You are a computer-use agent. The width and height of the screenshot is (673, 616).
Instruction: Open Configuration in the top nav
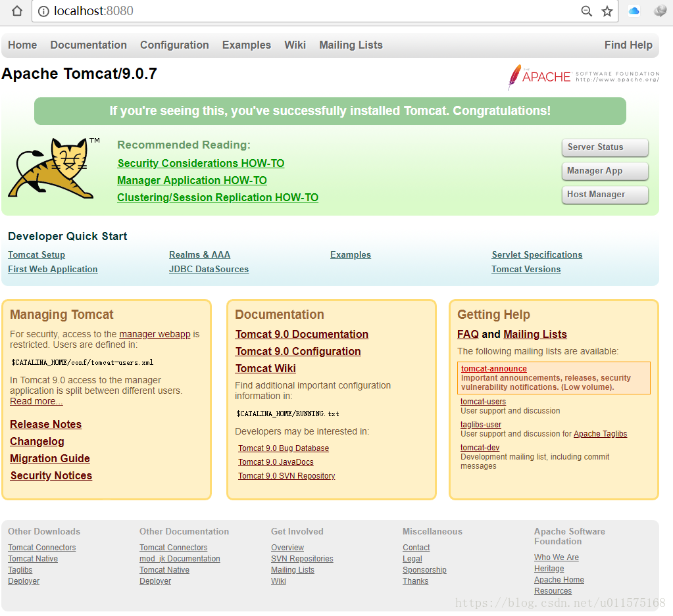click(x=174, y=45)
